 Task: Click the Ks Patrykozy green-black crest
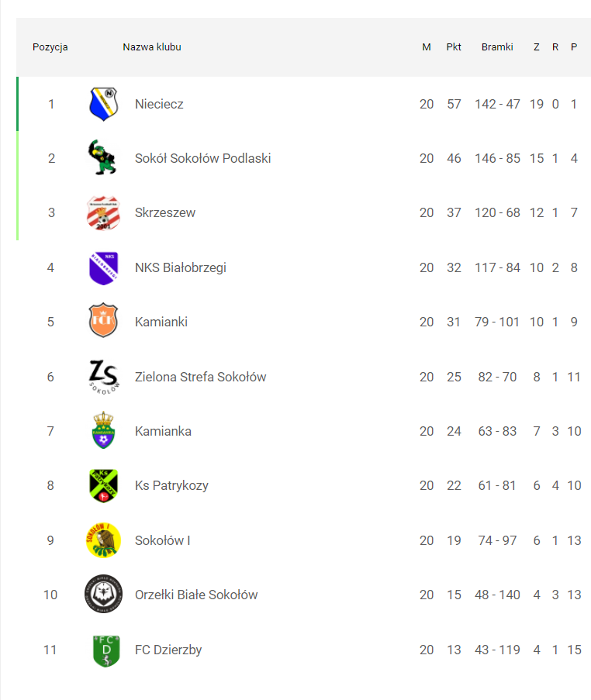point(103,486)
